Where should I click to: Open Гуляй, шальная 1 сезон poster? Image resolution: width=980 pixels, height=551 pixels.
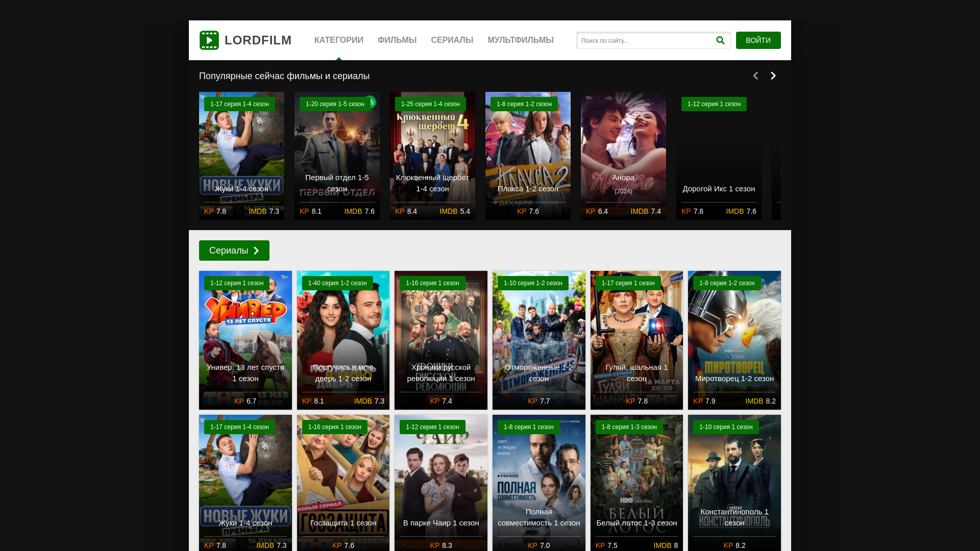(636, 340)
